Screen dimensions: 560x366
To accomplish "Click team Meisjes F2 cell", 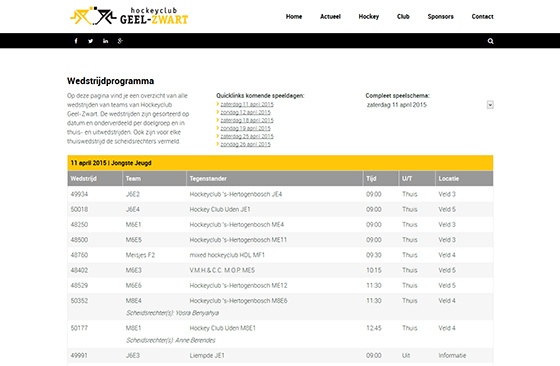I will [x=140, y=255].
